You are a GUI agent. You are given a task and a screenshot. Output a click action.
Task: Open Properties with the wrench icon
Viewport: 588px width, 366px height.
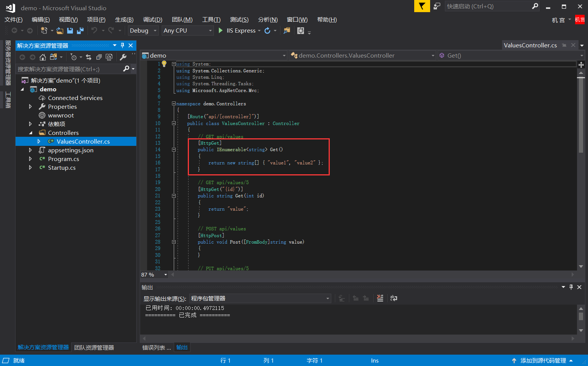[123, 57]
